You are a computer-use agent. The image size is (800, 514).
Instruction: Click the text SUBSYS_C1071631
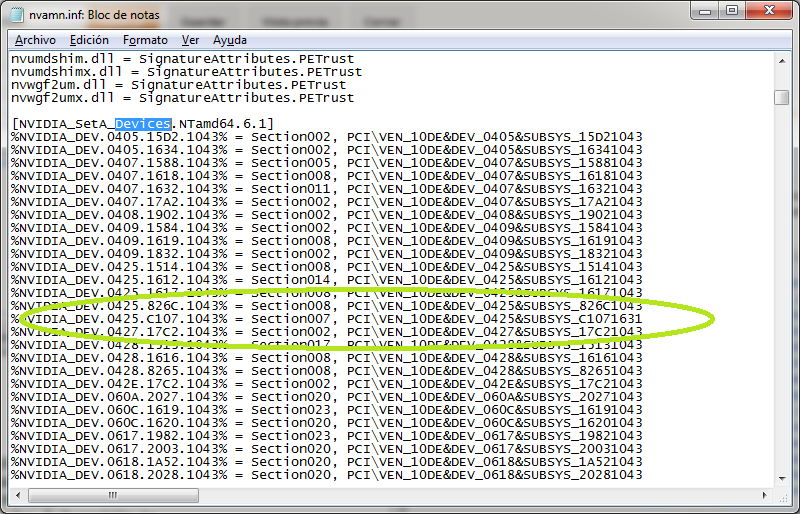point(583,319)
